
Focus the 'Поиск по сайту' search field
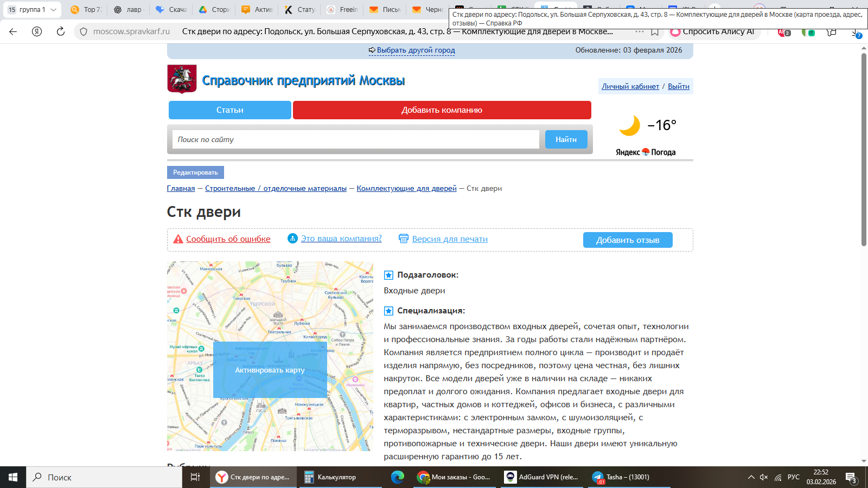pos(356,139)
